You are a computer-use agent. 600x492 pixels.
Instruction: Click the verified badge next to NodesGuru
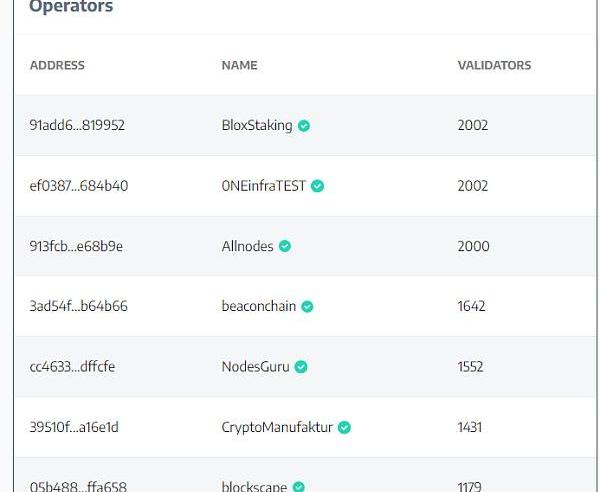point(301,367)
